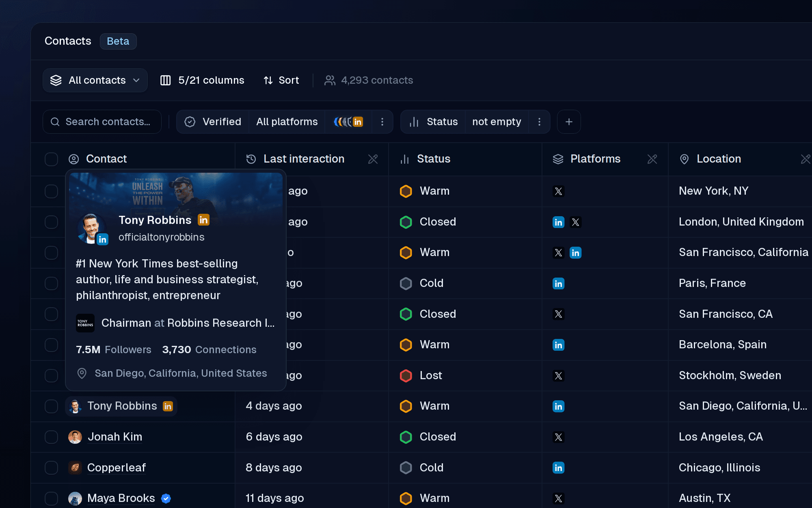Image resolution: width=812 pixels, height=508 pixels.
Task: Click the X icon in the Austin, TX row
Action: click(x=559, y=499)
